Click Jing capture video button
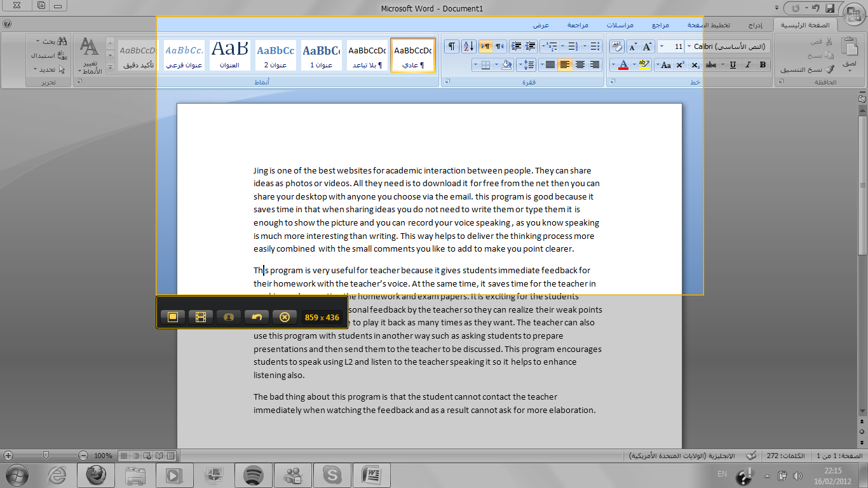Image resolution: width=868 pixels, height=488 pixels. (201, 317)
